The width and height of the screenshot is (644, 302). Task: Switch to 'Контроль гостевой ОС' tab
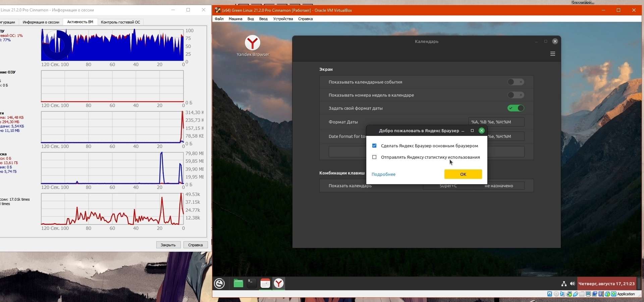tap(120, 22)
